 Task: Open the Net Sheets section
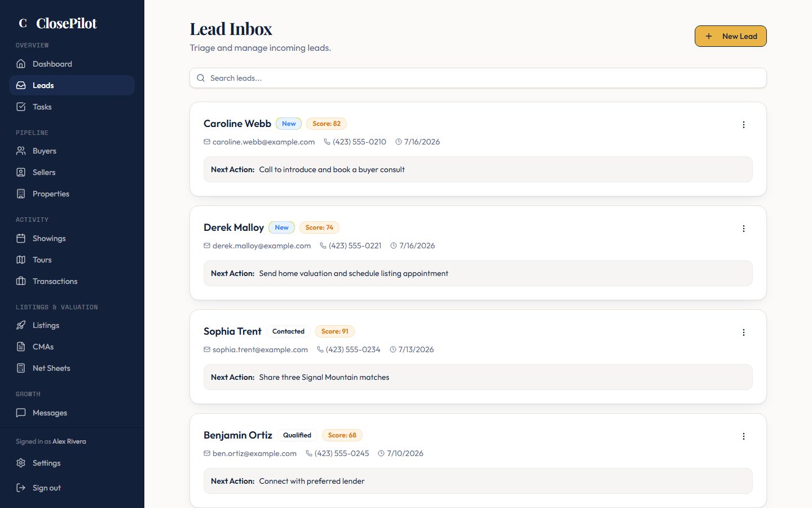72,368
